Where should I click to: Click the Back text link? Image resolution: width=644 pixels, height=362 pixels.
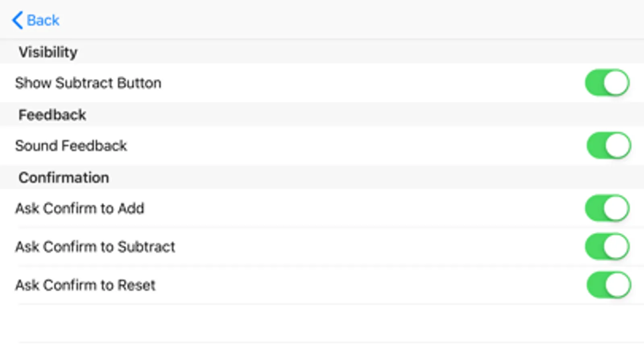point(43,20)
